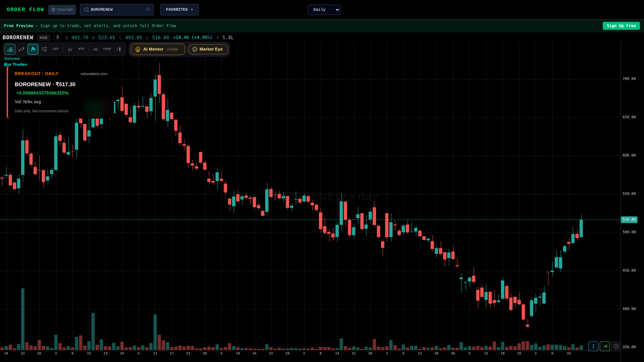Select the MTF tool in toolbar
The image size is (644, 362).
[x=81, y=49]
